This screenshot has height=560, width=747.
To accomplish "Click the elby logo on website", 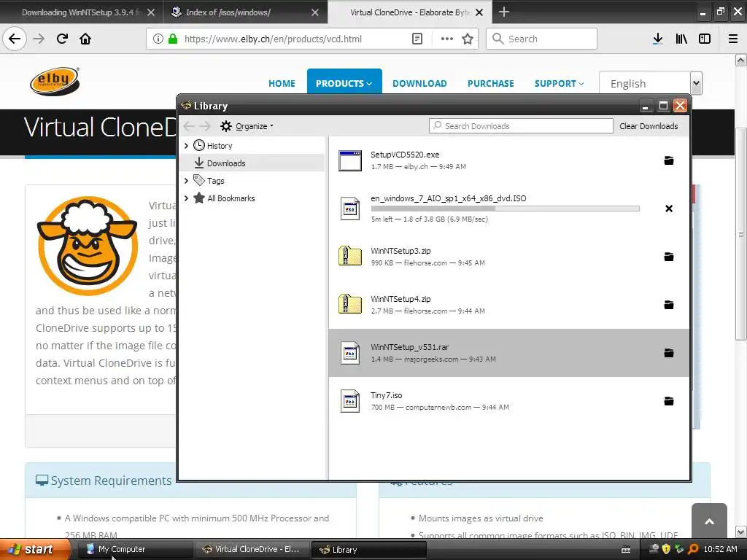I will tap(55, 82).
